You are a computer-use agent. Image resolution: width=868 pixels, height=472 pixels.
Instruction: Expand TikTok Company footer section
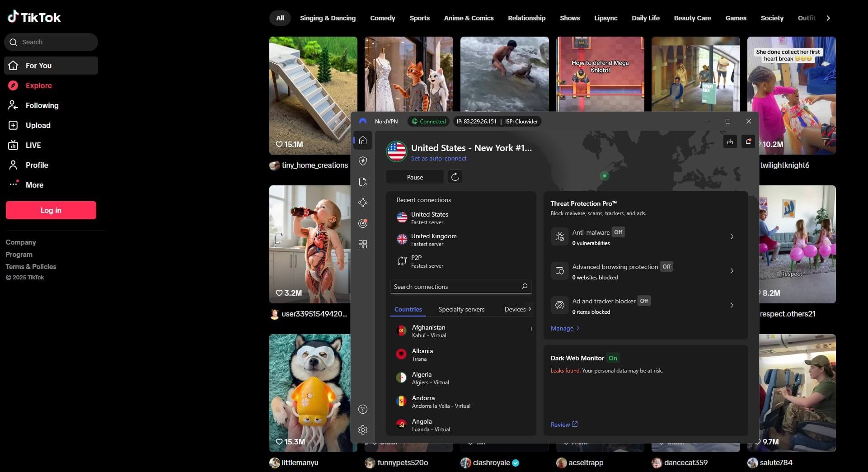point(21,242)
